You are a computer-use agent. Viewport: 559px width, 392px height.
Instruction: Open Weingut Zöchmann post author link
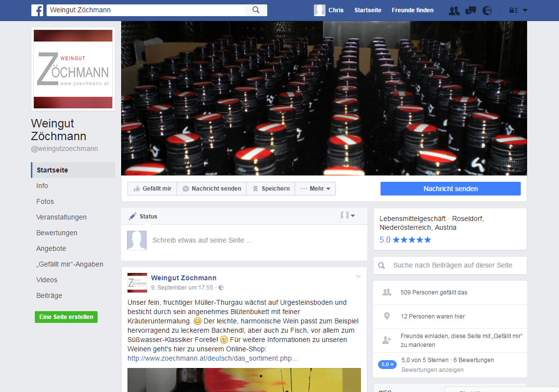183,278
